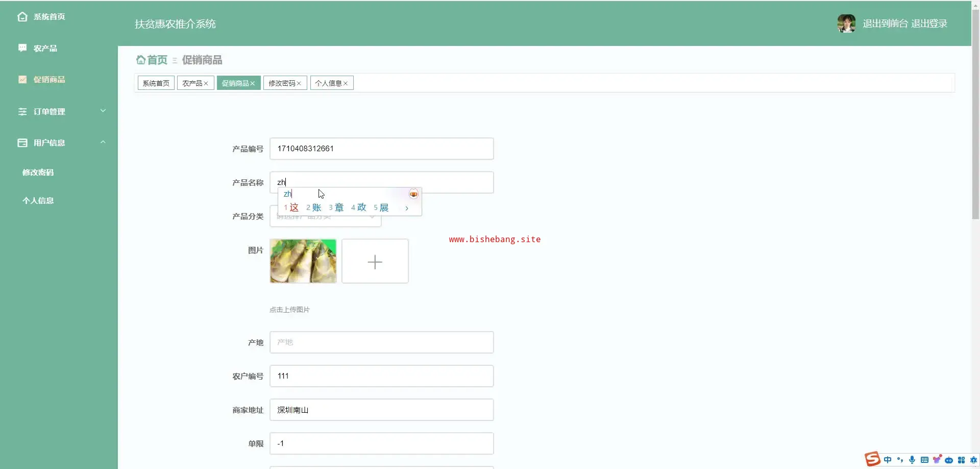Click the page vertical scrollbar
Screen dimensions: 980x469
975,115
